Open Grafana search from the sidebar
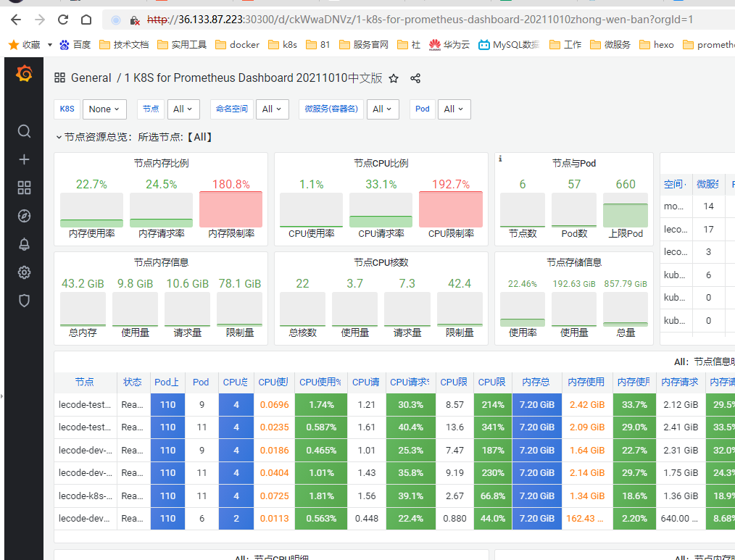The height and width of the screenshot is (560, 735). pos(24,131)
